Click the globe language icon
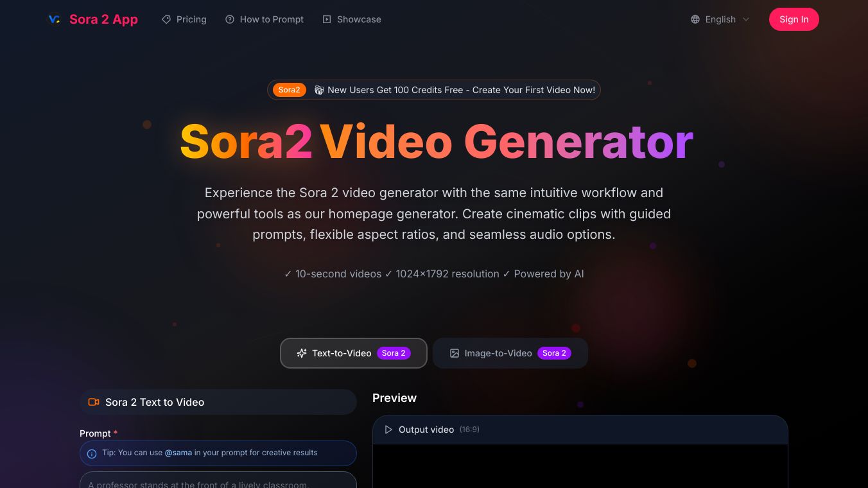 click(x=695, y=19)
